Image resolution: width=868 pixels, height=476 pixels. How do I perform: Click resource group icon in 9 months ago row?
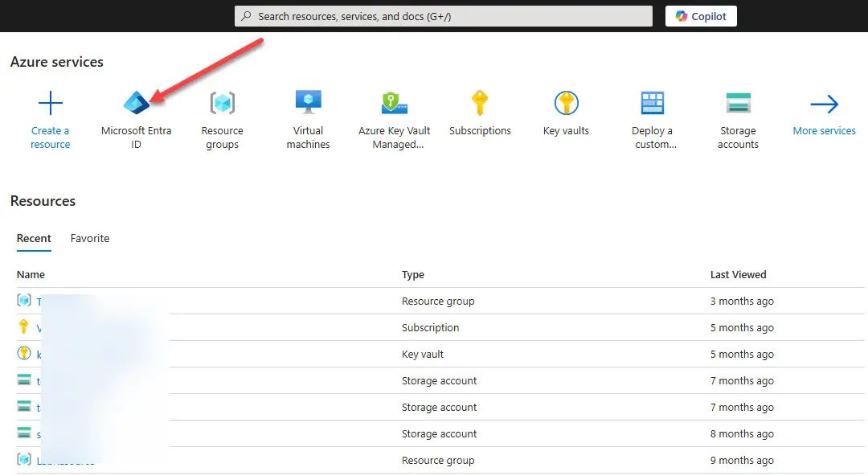point(24,459)
